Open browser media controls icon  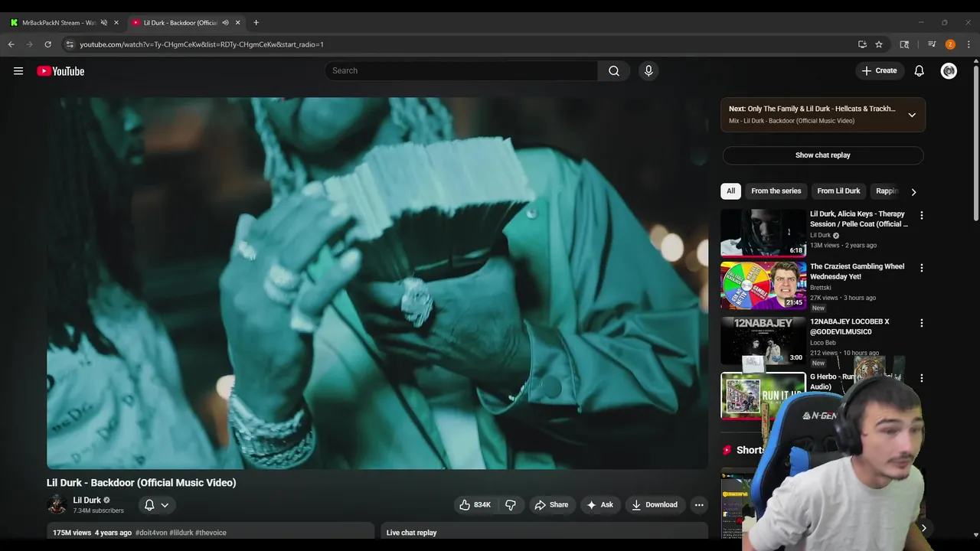[x=932, y=44]
